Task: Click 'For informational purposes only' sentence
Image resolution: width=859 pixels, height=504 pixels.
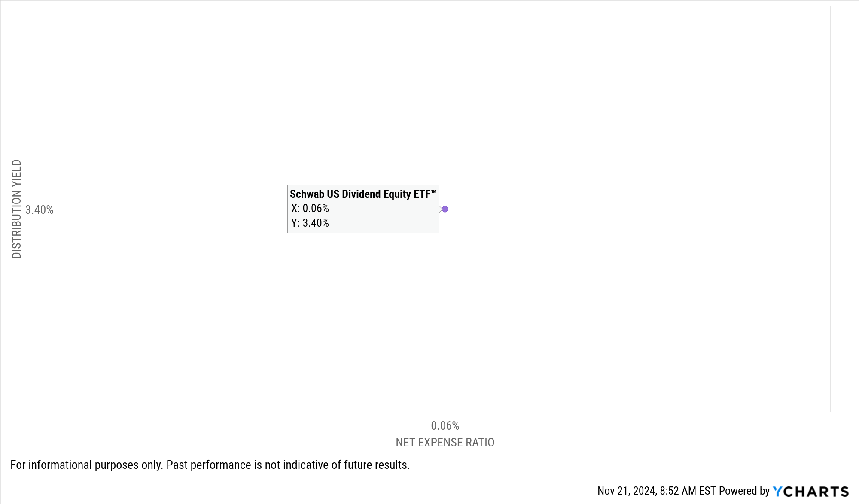Action: click(x=86, y=465)
